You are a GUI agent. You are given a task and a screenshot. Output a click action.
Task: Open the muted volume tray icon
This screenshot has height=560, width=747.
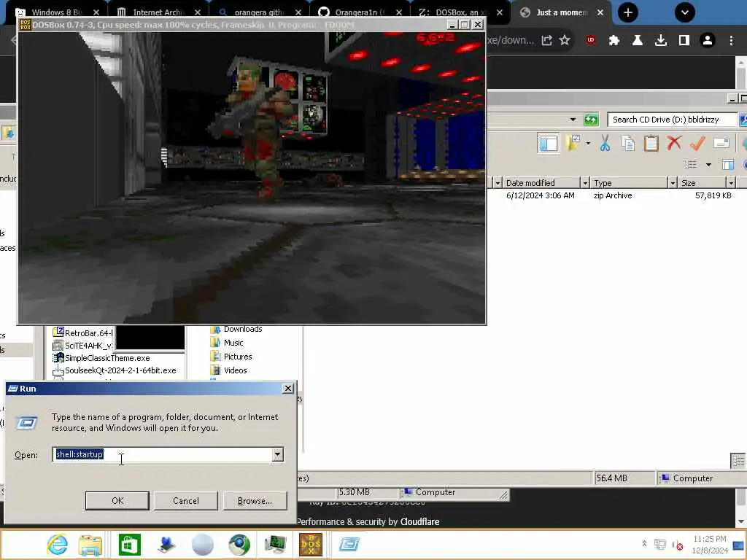(x=677, y=544)
